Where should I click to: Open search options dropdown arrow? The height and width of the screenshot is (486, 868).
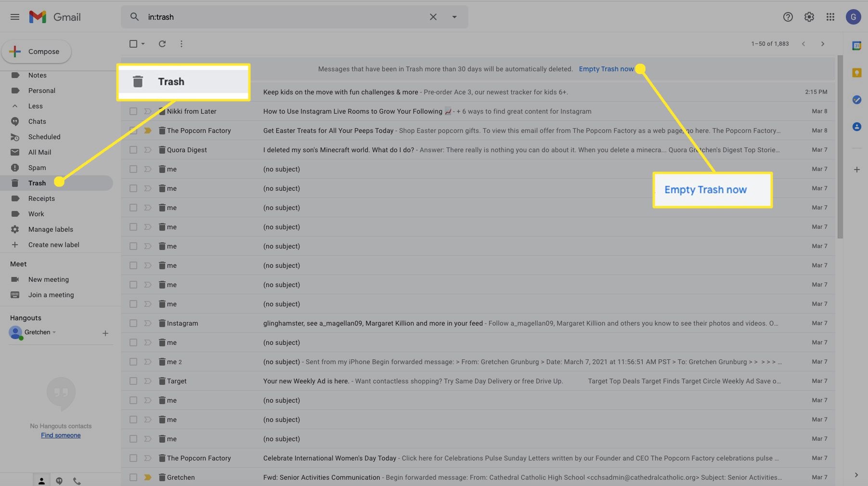pyautogui.click(x=454, y=17)
